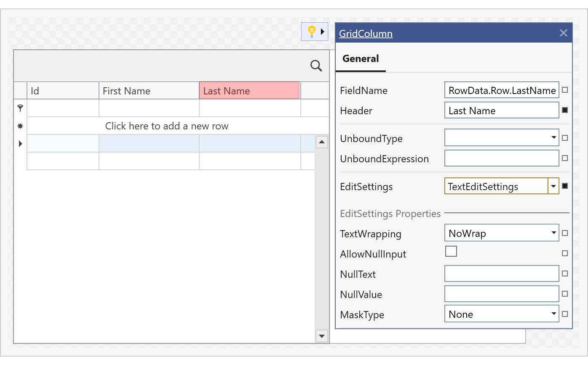The image size is (588, 365).
Task: Click the grid scrollbar down arrow
Action: [322, 336]
